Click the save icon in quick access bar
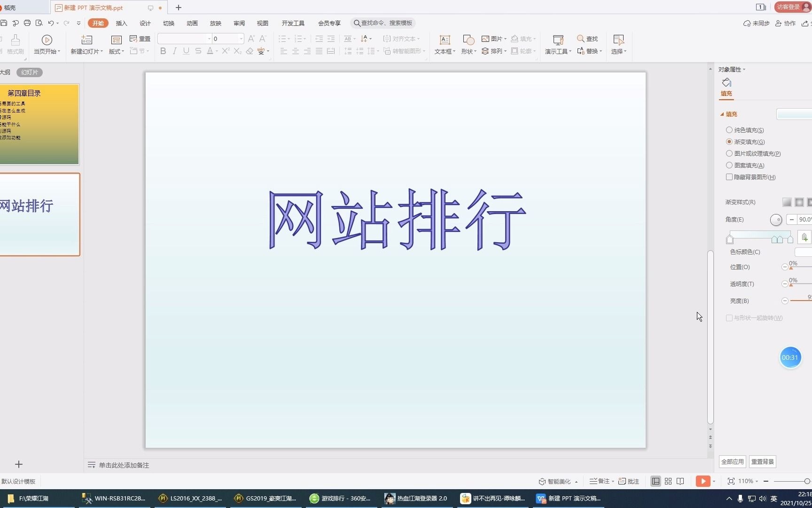This screenshot has height=508, width=812. pos(4,23)
